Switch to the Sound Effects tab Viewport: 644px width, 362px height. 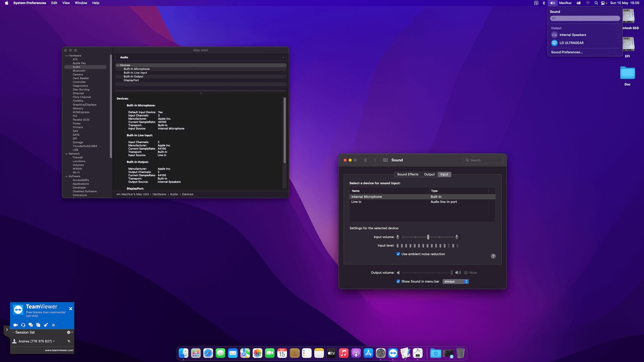tap(407, 174)
